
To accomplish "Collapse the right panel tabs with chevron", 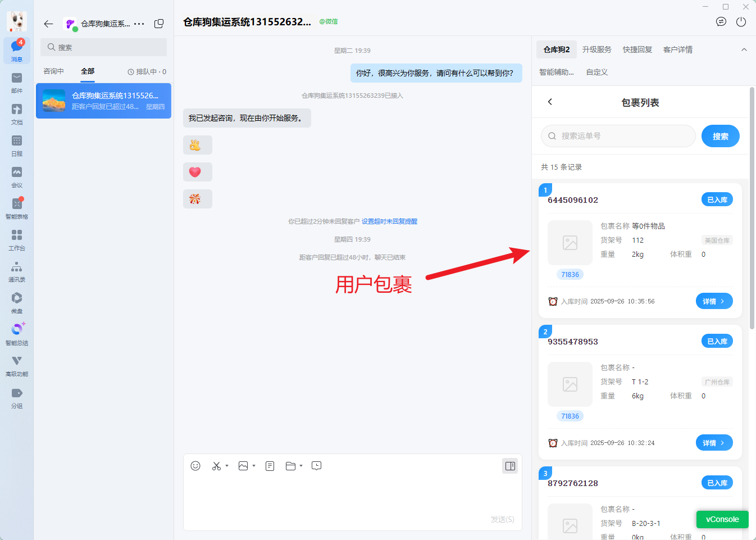I will [x=744, y=49].
